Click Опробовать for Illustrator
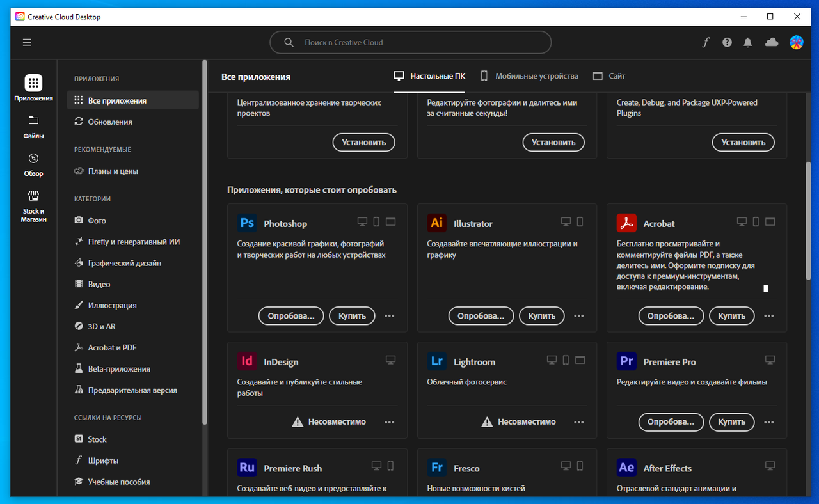The height and width of the screenshot is (504, 819). pos(481,316)
